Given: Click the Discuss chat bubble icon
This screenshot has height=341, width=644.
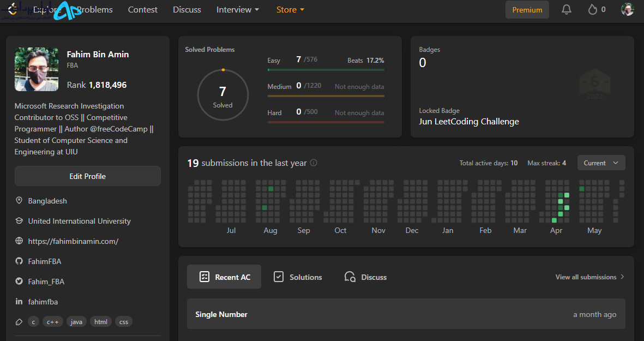Looking at the screenshot, I should [350, 277].
